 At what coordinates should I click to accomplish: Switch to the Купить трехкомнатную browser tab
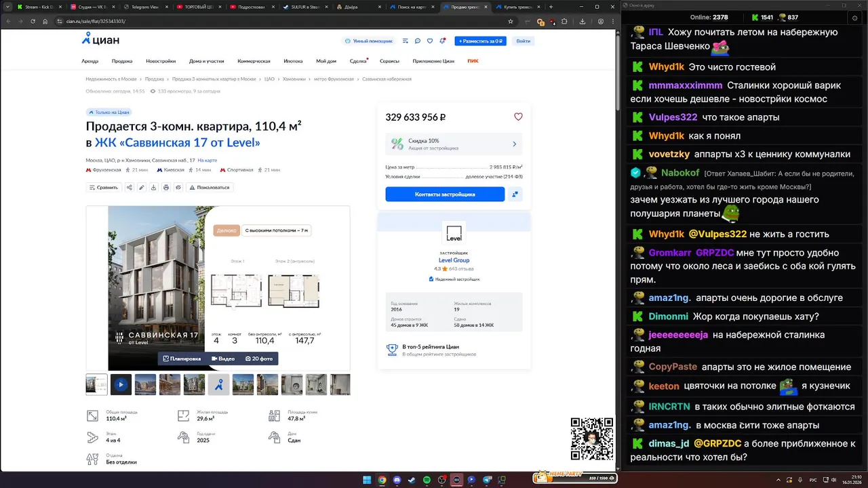tap(518, 7)
